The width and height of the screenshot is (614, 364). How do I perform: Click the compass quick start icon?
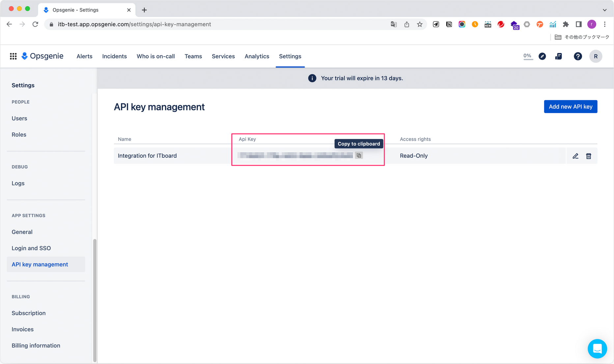tap(542, 56)
